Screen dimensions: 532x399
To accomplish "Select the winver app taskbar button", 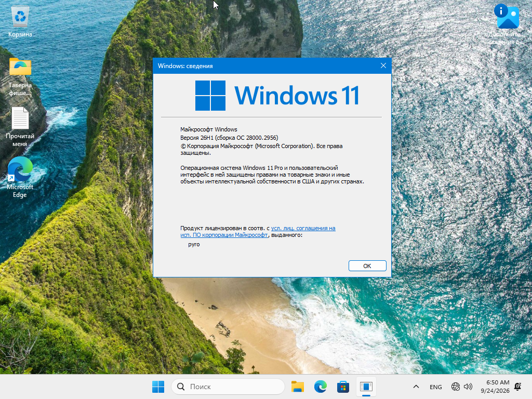I will pyautogui.click(x=366, y=387).
